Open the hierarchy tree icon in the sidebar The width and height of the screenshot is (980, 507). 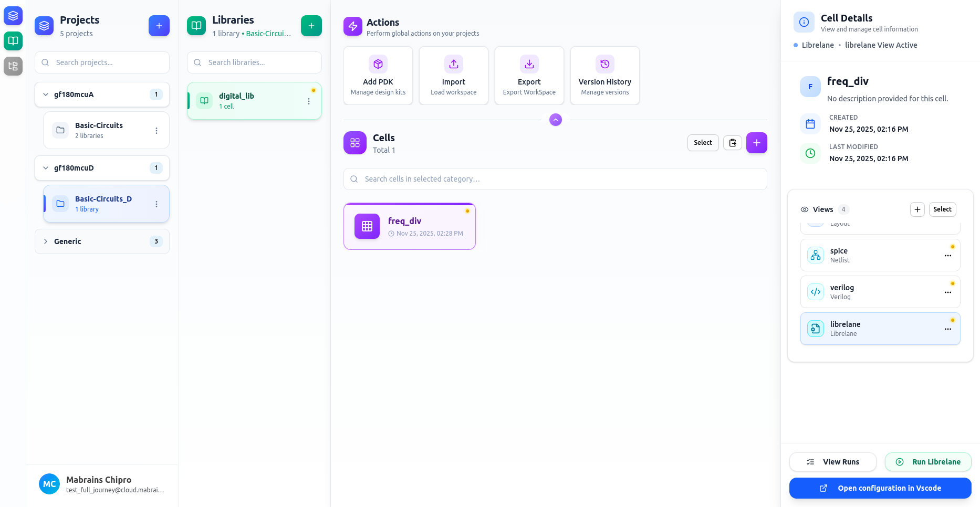click(13, 66)
